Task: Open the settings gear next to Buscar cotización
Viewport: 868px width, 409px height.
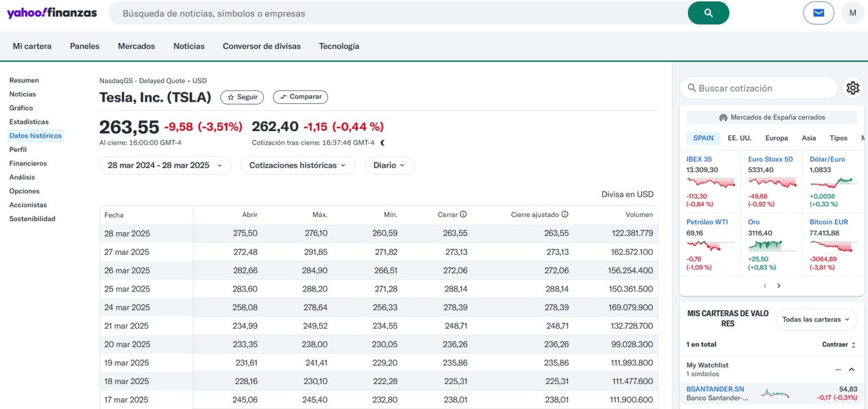Action: pyautogui.click(x=853, y=88)
